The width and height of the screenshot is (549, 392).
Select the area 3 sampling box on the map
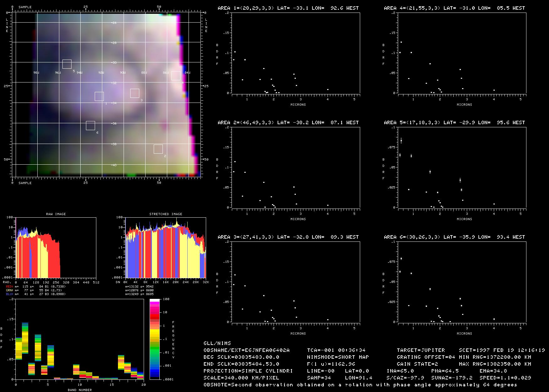135,93
